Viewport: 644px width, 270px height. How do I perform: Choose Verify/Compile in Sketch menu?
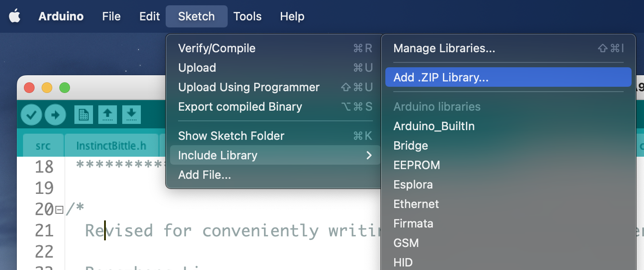pos(217,48)
